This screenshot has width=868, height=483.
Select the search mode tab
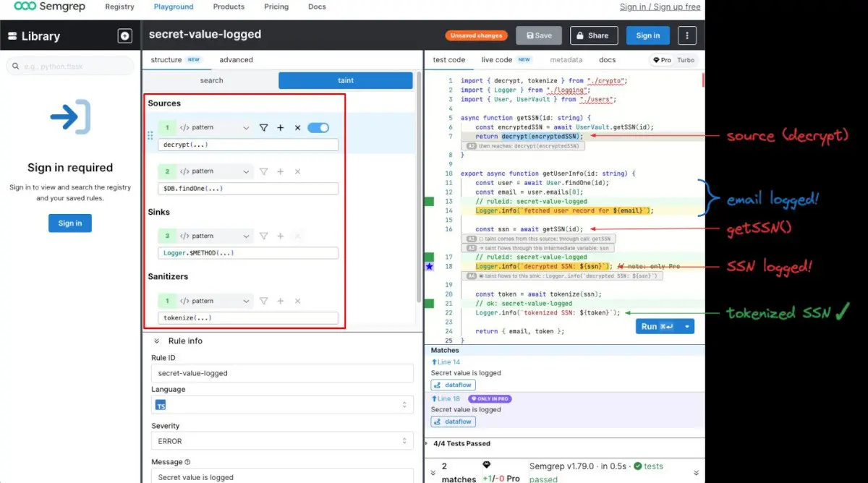click(211, 80)
